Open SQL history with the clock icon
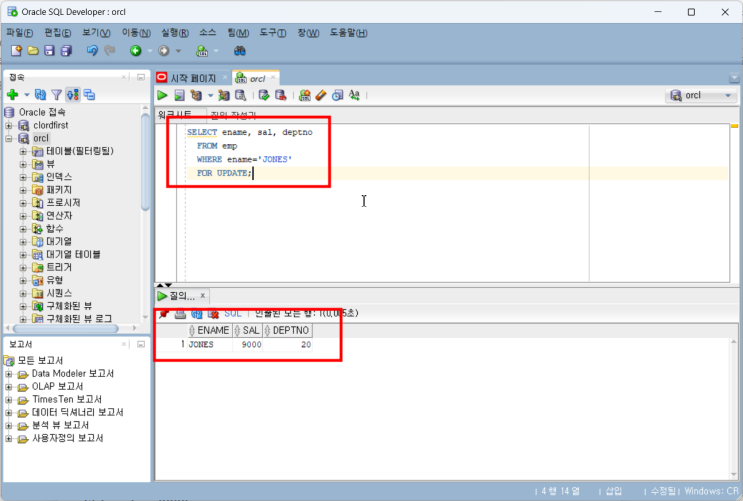The width and height of the screenshot is (743, 501). [337, 95]
